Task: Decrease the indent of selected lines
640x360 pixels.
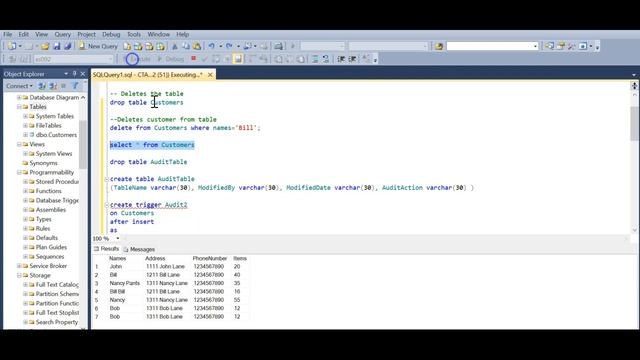Action: 341,59
